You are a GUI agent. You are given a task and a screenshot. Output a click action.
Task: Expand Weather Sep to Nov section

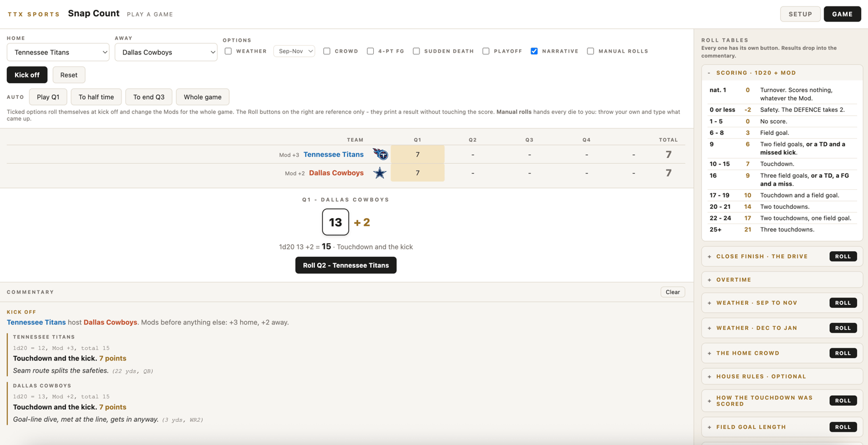point(756,303)
